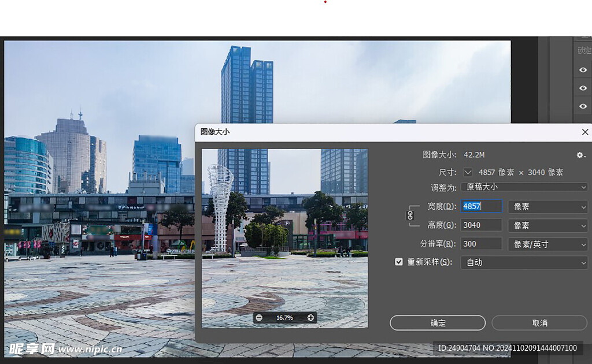Zoom out the preview with the minus button
The width and height of the screenshot is (592, 364).
coord(259,318)
